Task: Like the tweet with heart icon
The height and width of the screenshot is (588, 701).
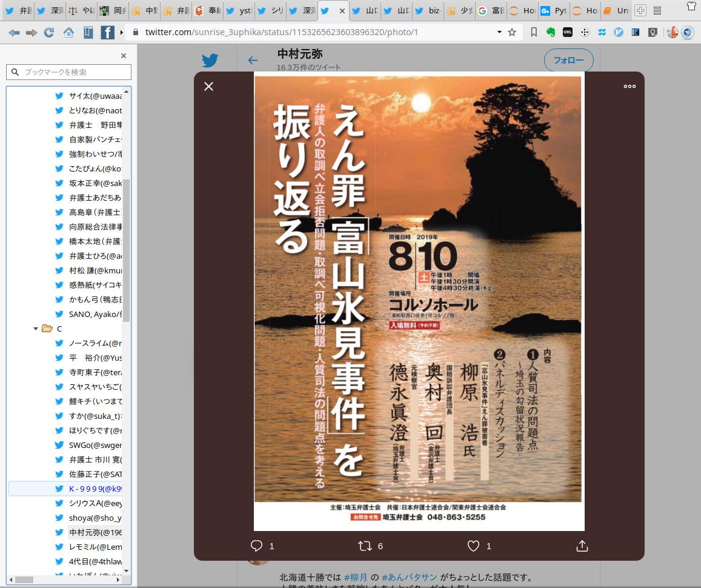Action: (473, 546)
